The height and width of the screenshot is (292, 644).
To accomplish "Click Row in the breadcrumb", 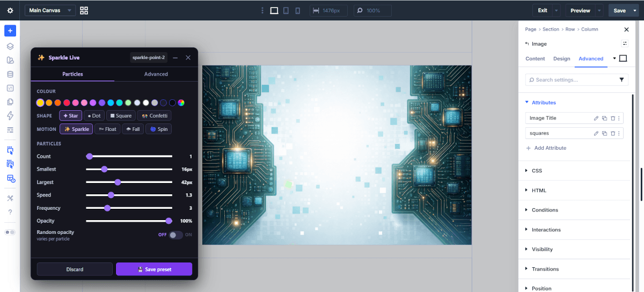I will 570,30.
